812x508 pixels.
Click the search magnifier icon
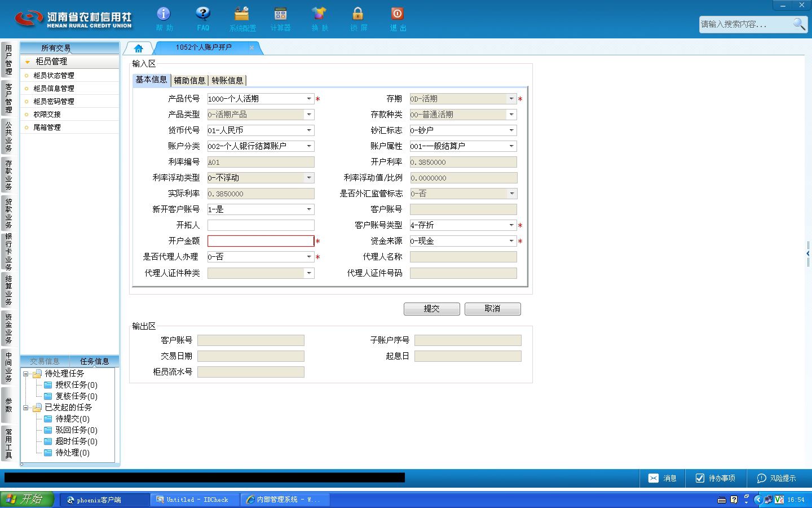[x=799, y=24]
